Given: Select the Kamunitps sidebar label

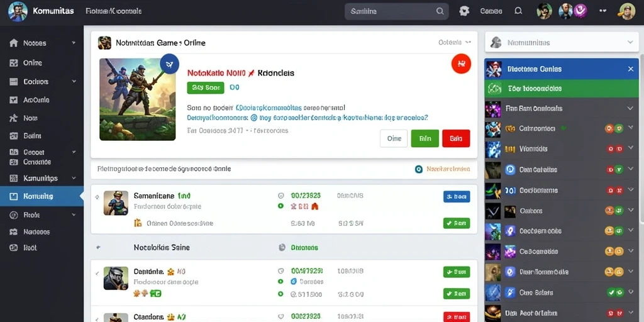Looking at the screenshot, I should click(40, 178).
